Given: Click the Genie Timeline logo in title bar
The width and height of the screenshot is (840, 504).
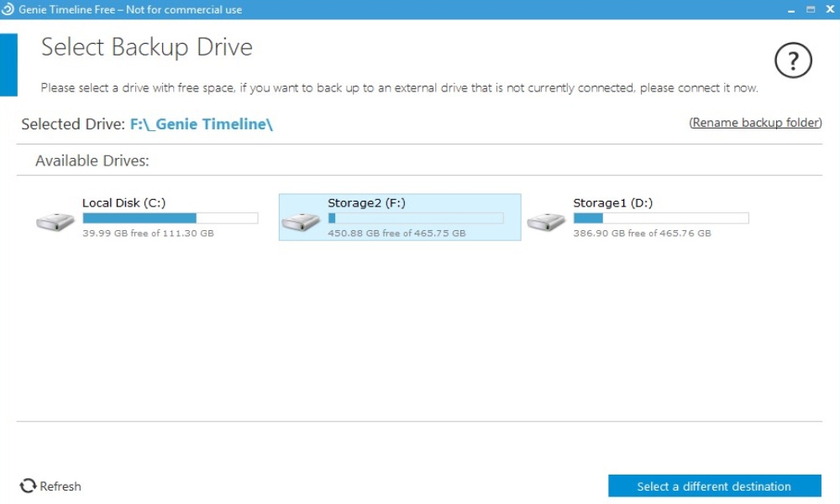Looking at the screenshot, I should [8, 9].
